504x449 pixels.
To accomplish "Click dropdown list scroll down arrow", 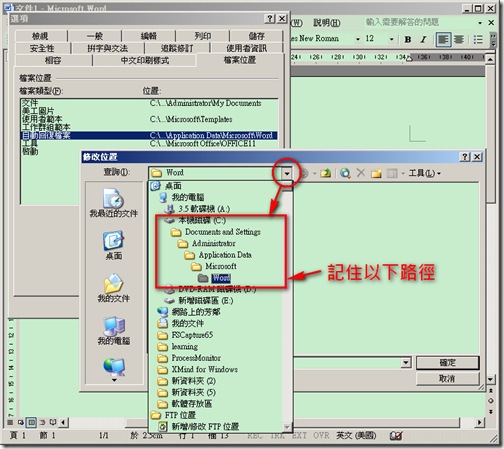I will 287,427.
